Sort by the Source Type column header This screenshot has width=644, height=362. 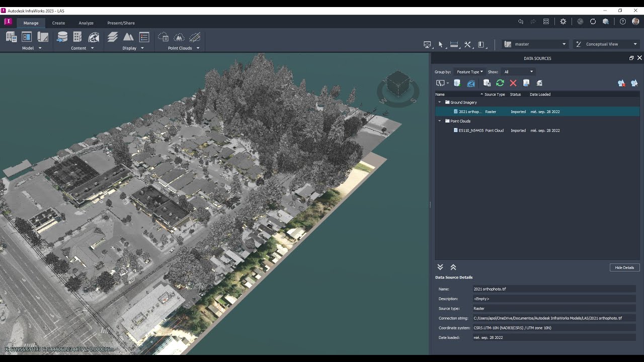click(x=495, y=95)
